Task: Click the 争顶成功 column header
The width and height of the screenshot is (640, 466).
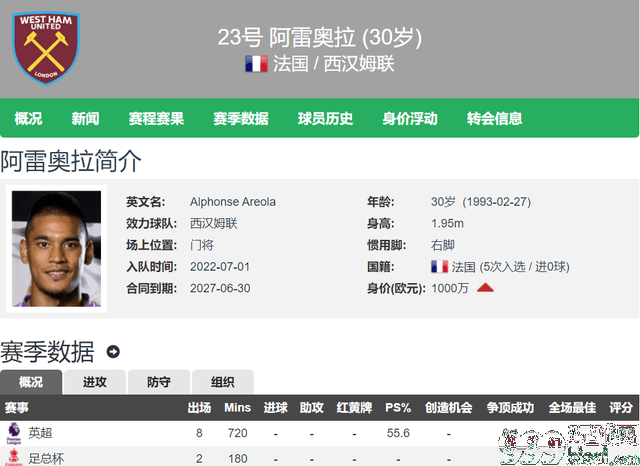Action: pos(510,408)
